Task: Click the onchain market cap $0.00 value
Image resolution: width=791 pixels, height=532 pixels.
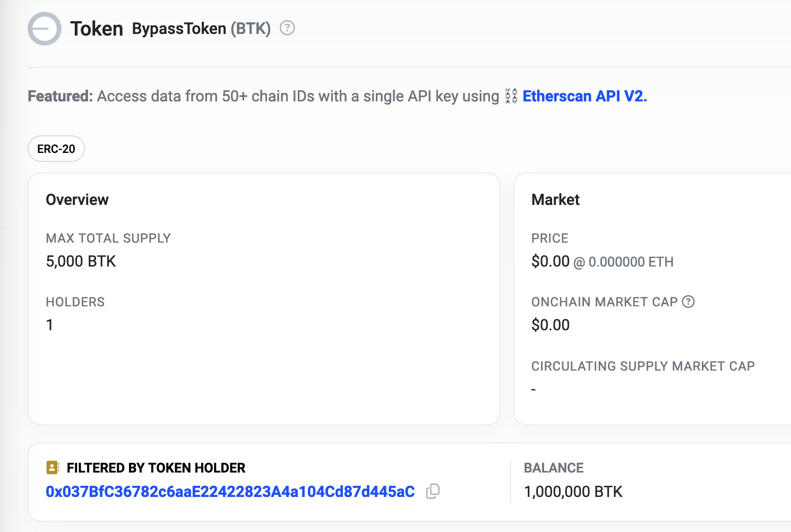Action: click(551, 325)
